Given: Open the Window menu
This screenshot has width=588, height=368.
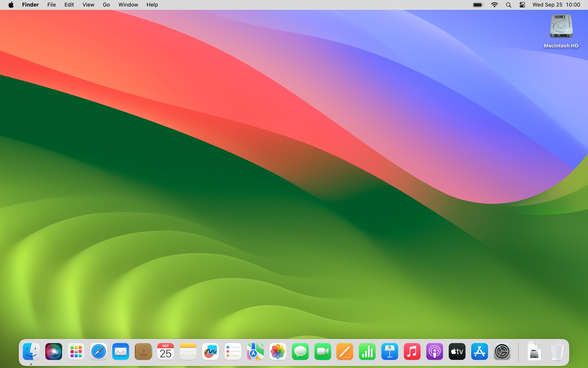Looking at the screenshot, I should point(128,5).
